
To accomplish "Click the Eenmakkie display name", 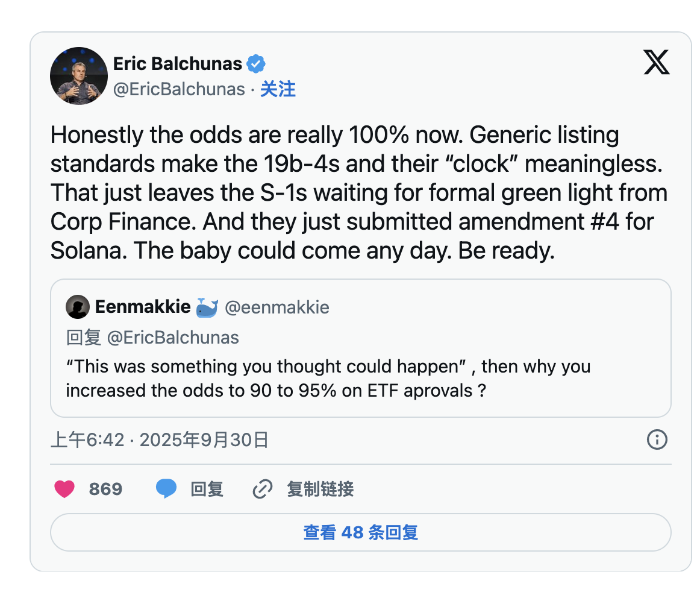I will pos(143,307).
